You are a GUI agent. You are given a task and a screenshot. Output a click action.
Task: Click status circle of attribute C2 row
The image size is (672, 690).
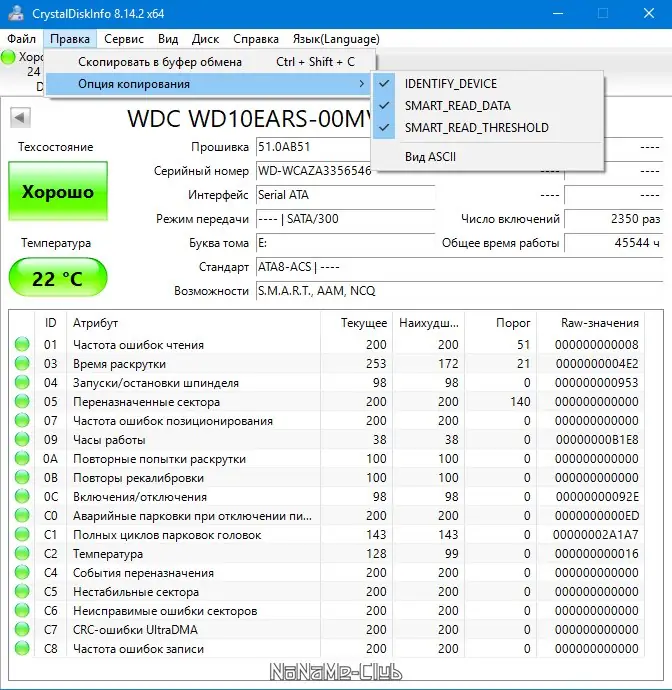coord(22,554)
